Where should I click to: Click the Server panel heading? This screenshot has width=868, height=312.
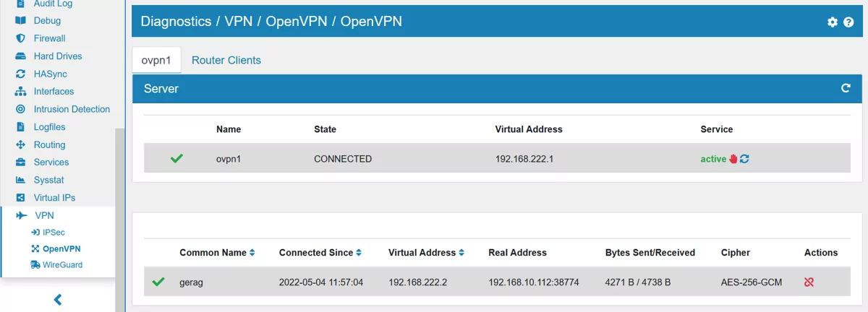click(161, 89)
